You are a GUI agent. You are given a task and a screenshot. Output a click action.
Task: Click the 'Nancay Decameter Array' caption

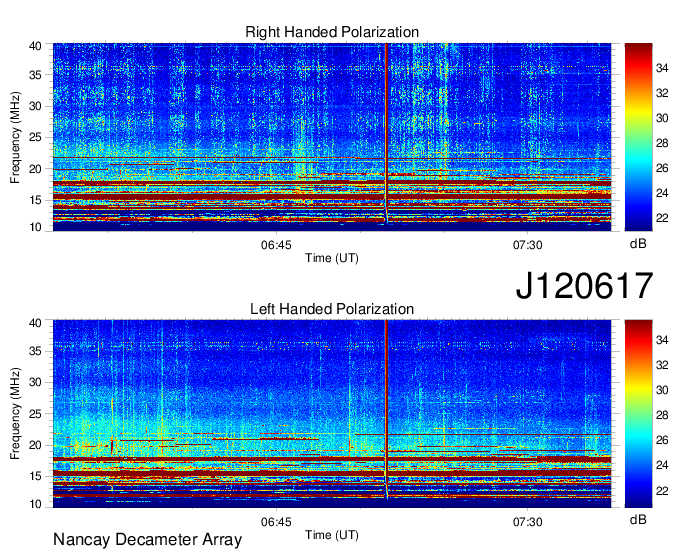point(147,539)
